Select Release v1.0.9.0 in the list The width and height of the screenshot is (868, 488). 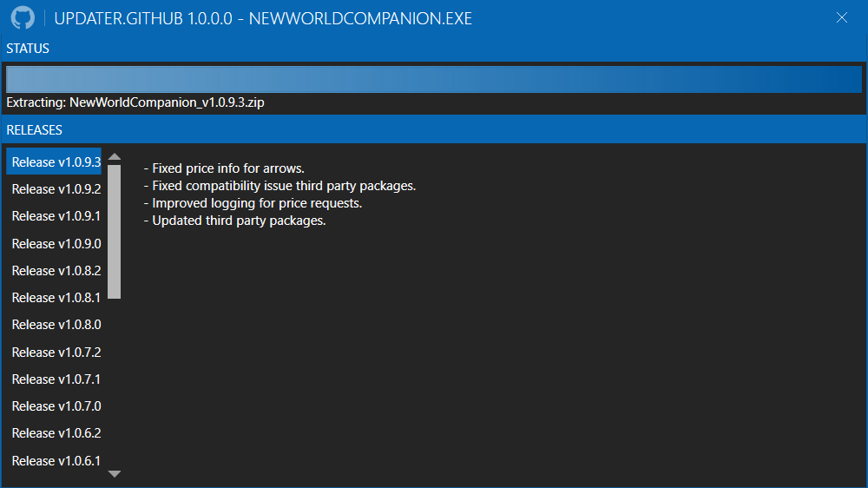[54, 243]
